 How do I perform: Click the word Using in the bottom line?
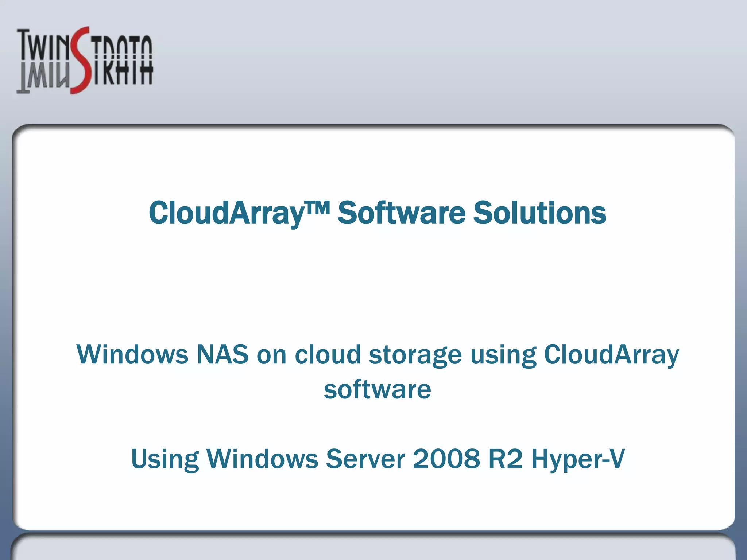pos(165,459)
